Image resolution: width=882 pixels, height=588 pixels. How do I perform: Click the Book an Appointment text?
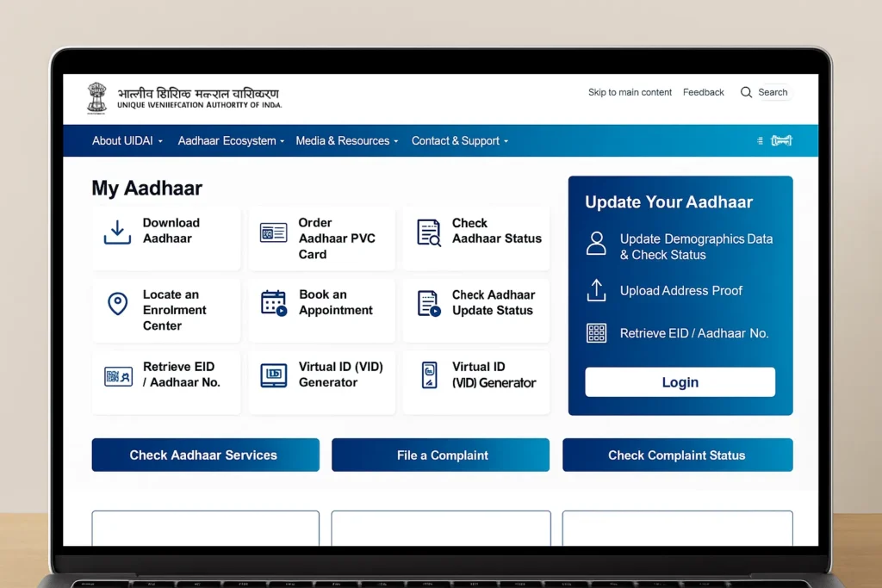click(336, 302)
